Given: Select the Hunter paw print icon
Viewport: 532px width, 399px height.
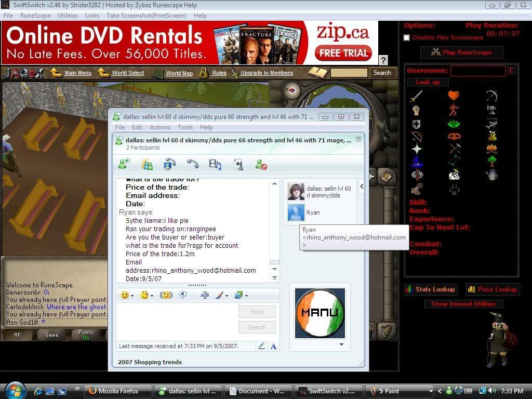Looking at the screenshot, I should pyautogui.click(x=454, y=189).
